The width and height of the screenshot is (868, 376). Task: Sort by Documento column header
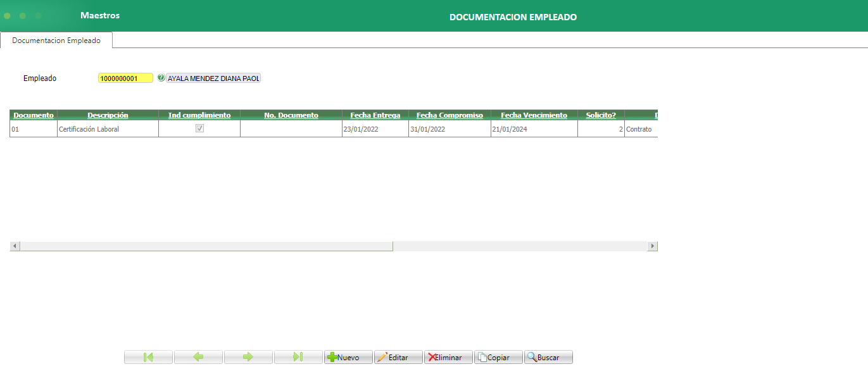(x=34, y=115)
